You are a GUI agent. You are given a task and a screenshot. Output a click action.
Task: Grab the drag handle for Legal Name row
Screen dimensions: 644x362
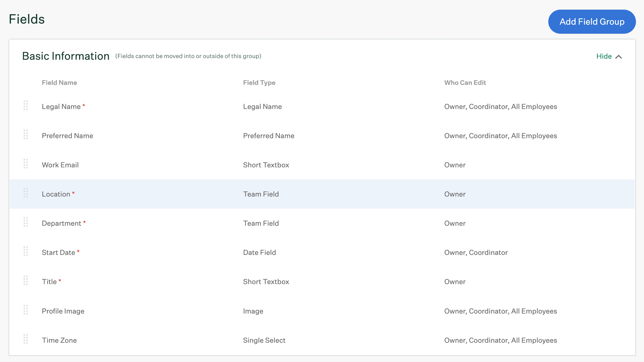coord(26,105)
